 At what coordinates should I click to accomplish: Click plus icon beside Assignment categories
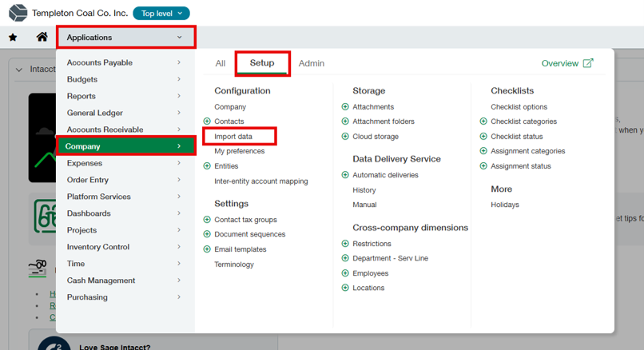click(483, 151)
